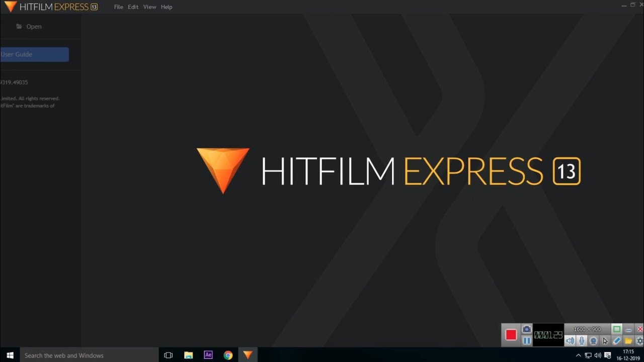Click the green region selection icon

pos(617,329)
